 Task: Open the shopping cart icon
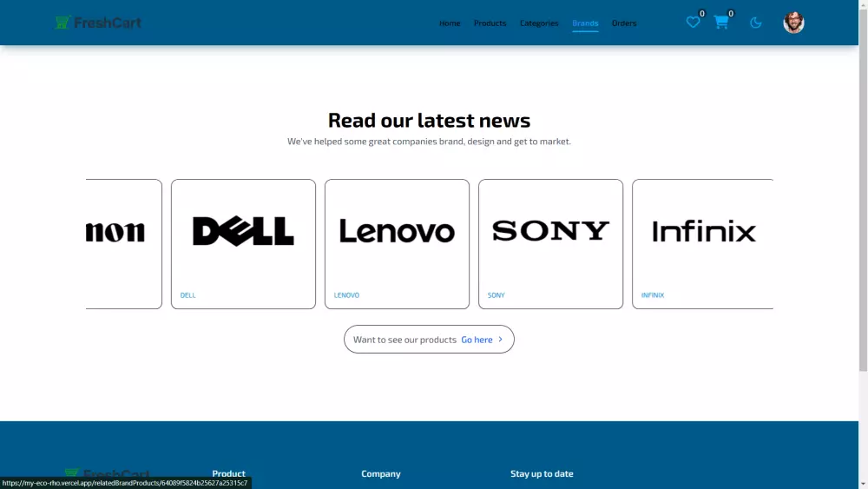tap(720, 23)
